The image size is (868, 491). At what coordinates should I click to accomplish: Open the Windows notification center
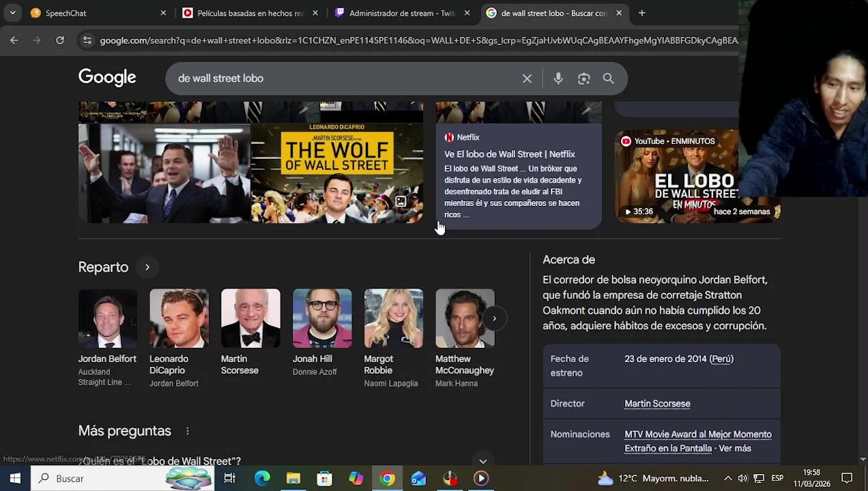847,478
